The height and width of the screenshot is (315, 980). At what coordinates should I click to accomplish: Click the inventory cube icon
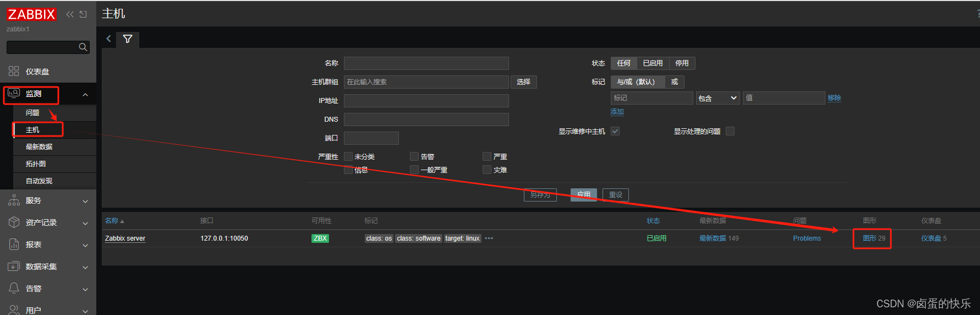pos(14,222)
